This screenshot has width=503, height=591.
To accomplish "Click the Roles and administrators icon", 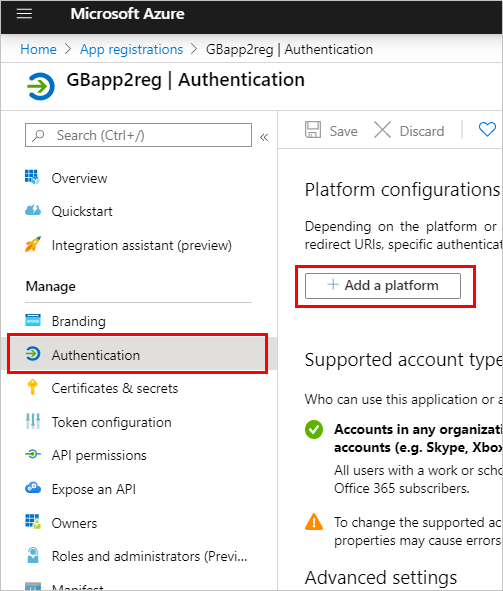I will [x=33, y=555].
